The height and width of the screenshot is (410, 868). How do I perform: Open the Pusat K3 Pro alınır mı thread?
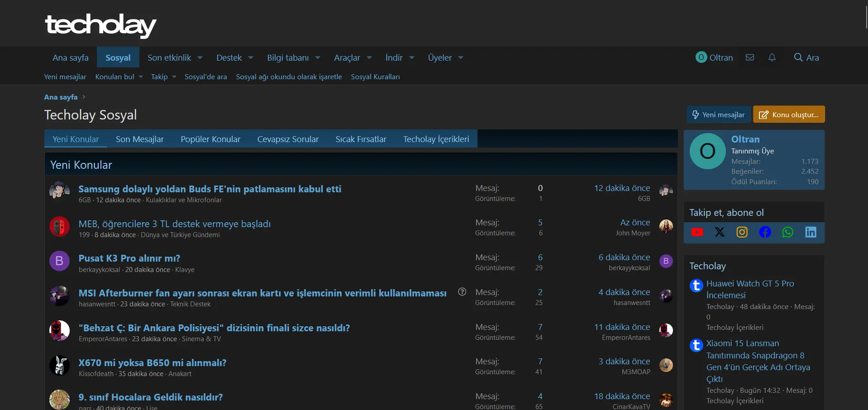pos(129,258)
